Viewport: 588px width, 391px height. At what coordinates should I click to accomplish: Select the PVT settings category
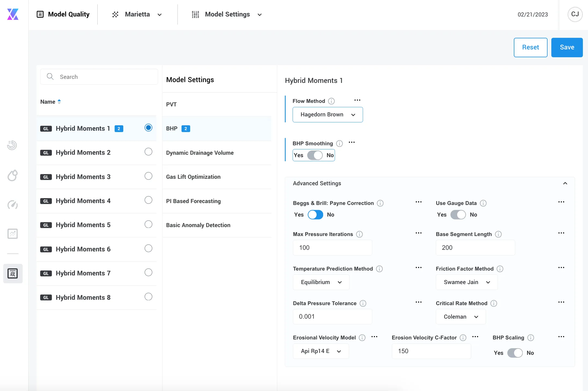coord(217,105)
